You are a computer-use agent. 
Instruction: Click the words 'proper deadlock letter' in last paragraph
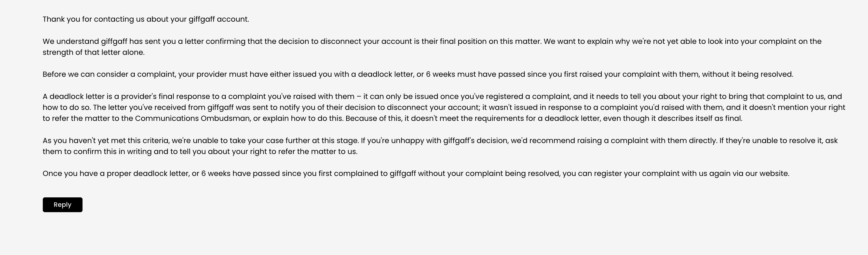click(x=148, y=173)
